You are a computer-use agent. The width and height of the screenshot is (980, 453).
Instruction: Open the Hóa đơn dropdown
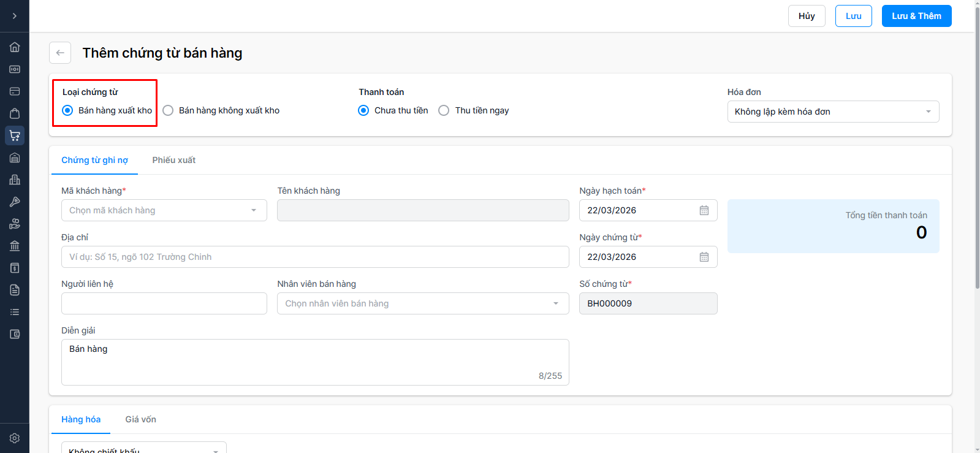point(832,112)
